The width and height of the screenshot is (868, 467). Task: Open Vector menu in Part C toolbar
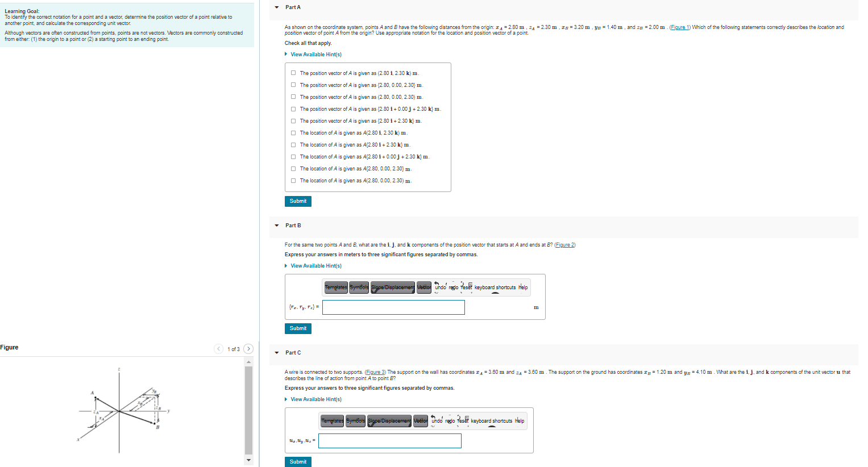421,421
